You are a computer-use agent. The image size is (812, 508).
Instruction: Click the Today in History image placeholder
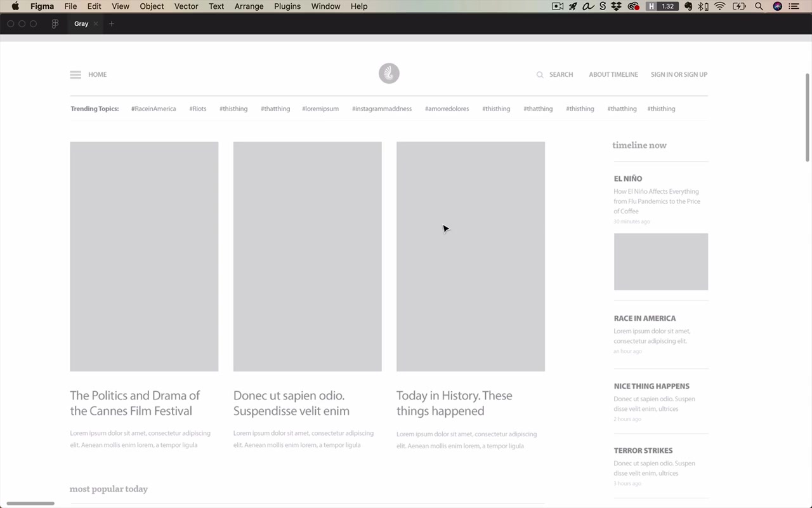(x=471, y=257)
